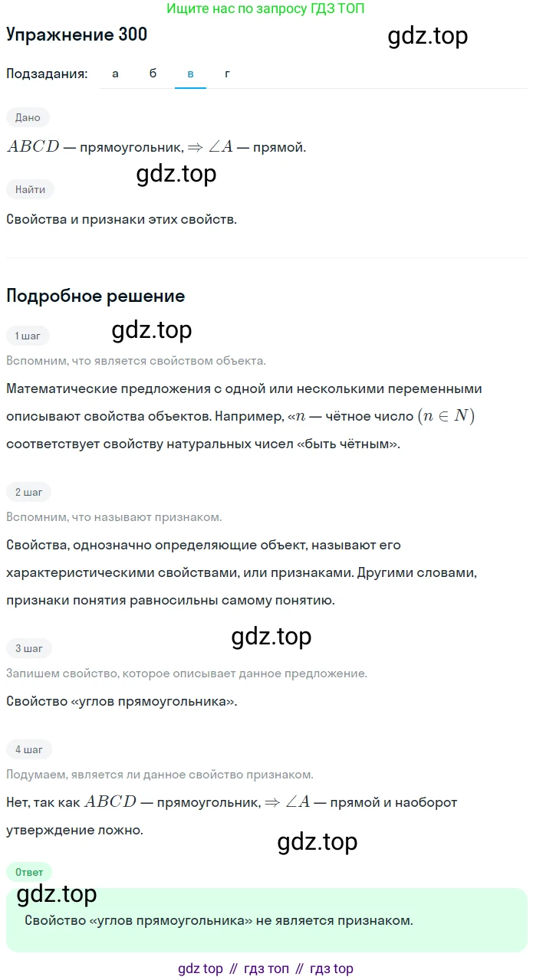Click the answer text in the green box
The height and width of the screenshot is (980, 533).
tap(219, 920)
